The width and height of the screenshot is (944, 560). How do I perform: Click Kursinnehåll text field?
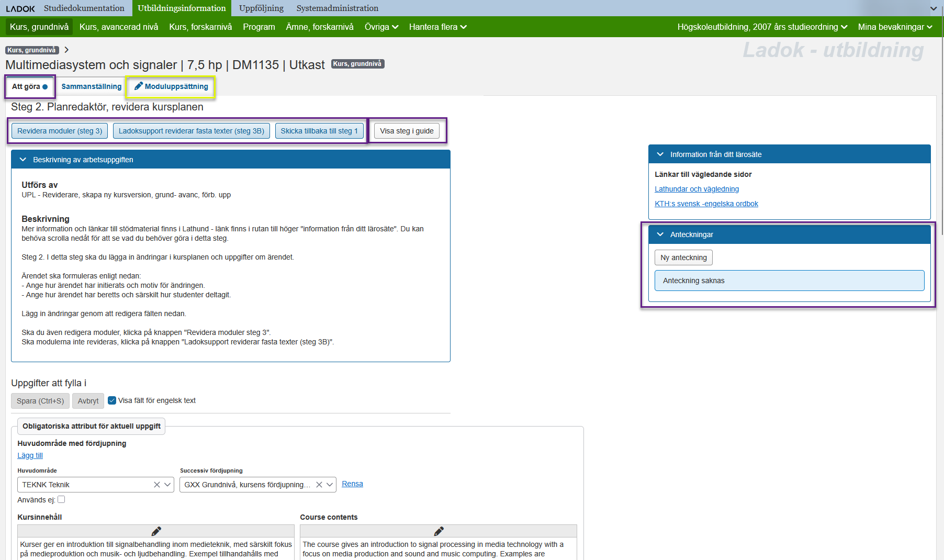coord(156,548)
